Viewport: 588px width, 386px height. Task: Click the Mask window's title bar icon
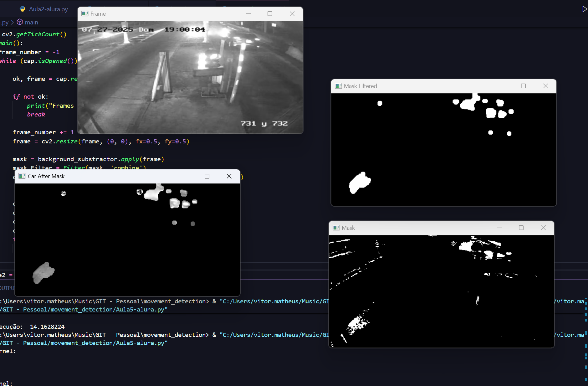click(336, 228)
